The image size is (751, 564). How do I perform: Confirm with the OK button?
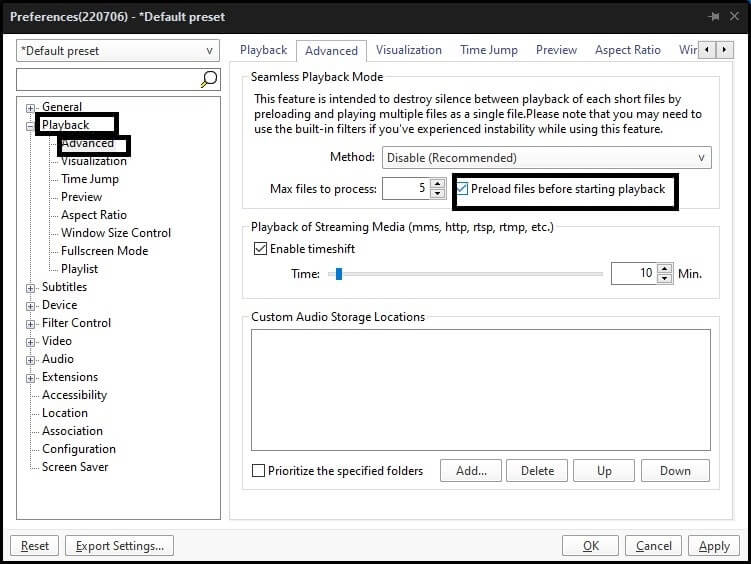591,546
